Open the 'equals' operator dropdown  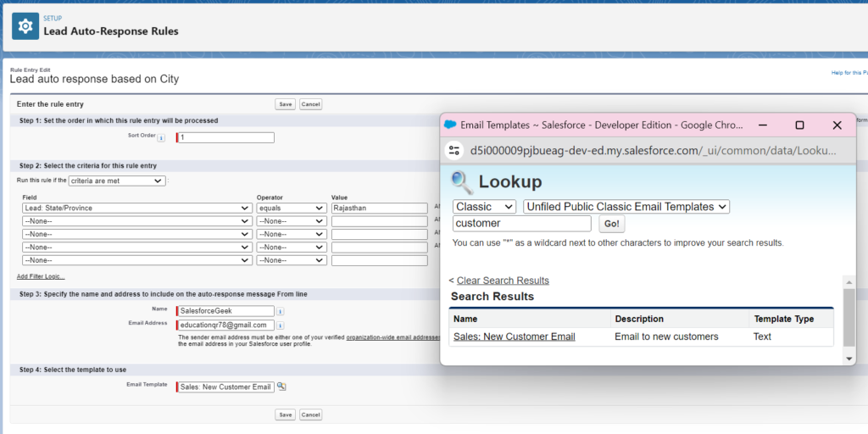coord(292,209)
